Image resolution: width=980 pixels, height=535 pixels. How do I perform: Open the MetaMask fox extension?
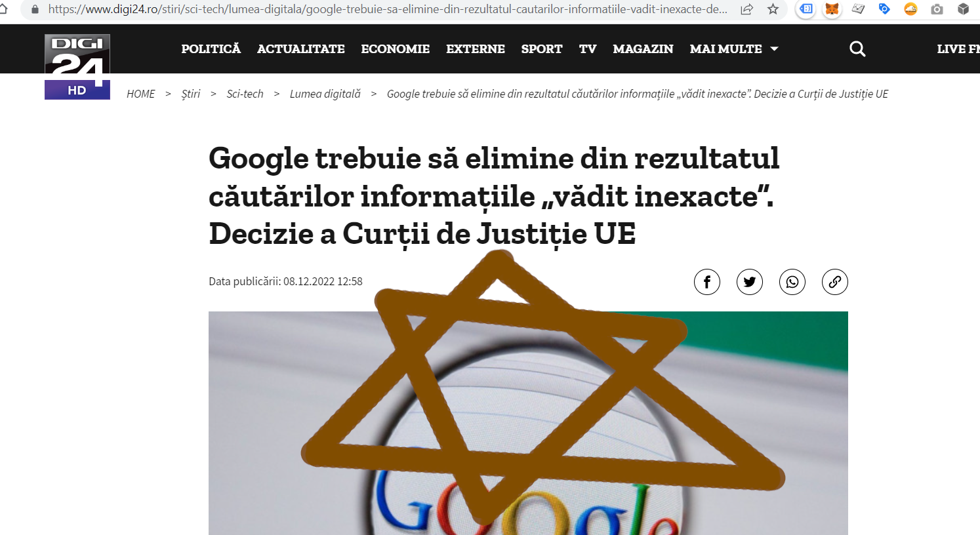click(832, 9)
